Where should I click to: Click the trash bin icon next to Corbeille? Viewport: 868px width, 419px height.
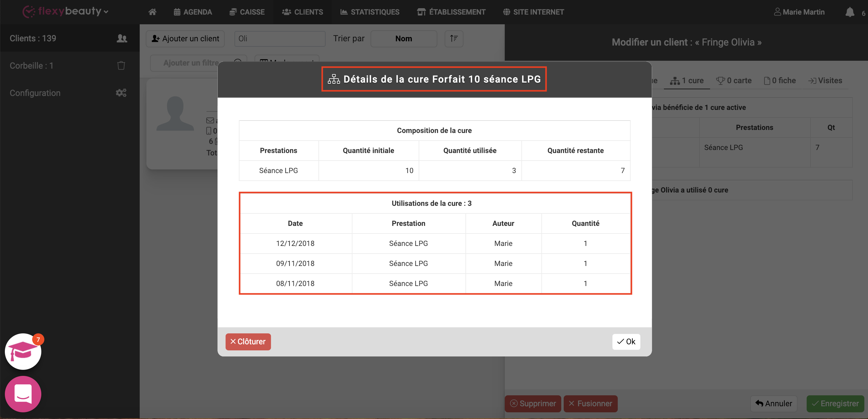click(x=121, y=65)
